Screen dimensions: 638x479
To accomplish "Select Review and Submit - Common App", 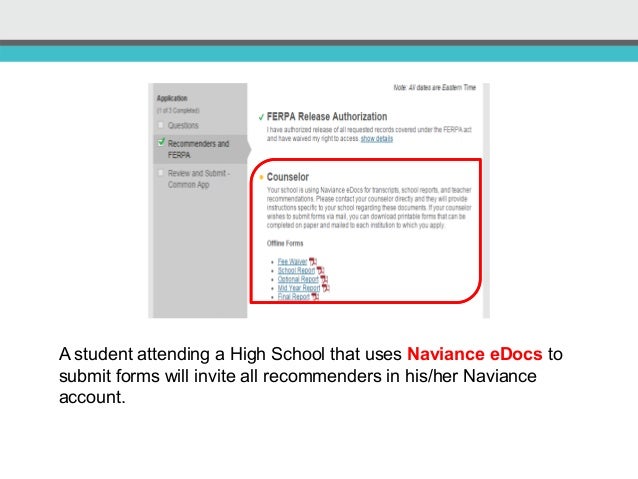I will (x=199, y=179).
